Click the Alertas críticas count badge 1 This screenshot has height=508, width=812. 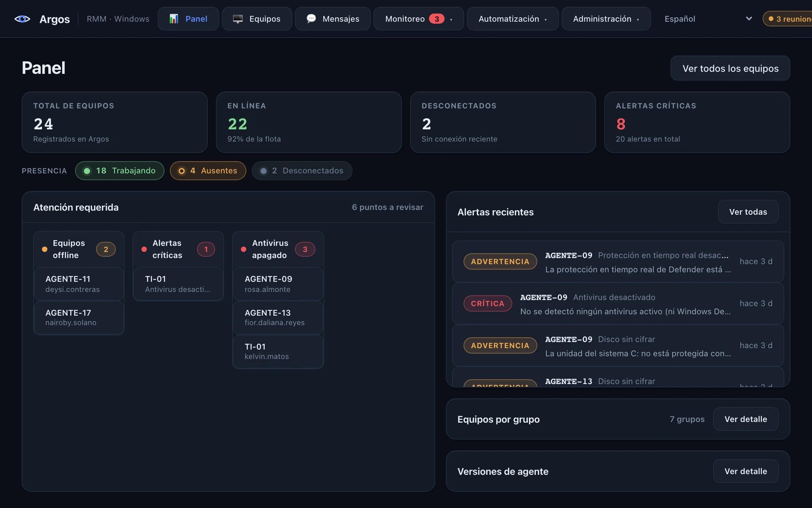206,250
